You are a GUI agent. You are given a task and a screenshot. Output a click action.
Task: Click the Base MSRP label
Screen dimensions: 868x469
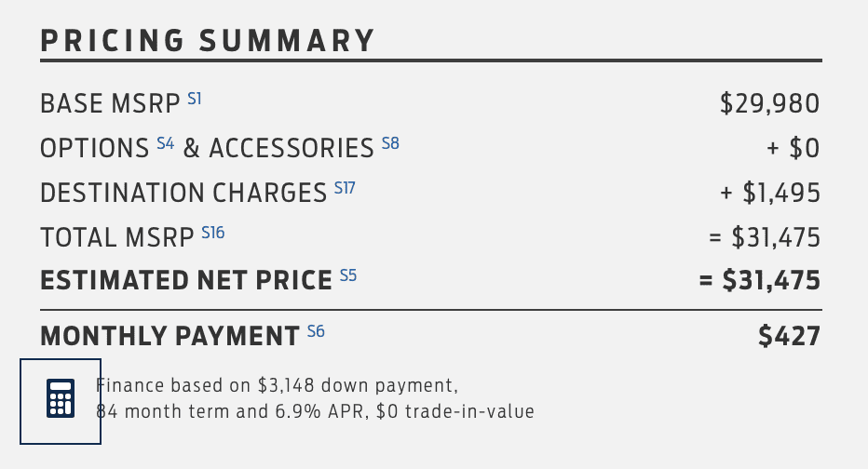pyautogui.click(x=110, y=104)
